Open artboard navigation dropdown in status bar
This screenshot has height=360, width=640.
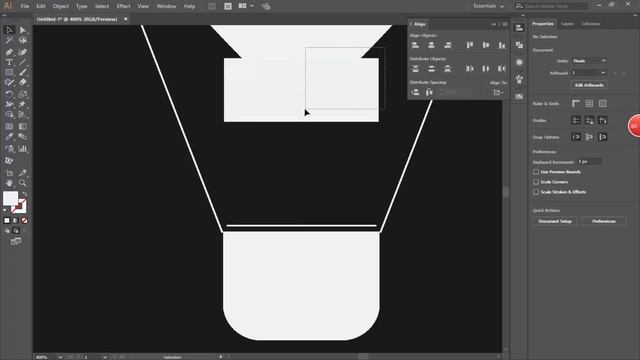click(x=105, y=357)
